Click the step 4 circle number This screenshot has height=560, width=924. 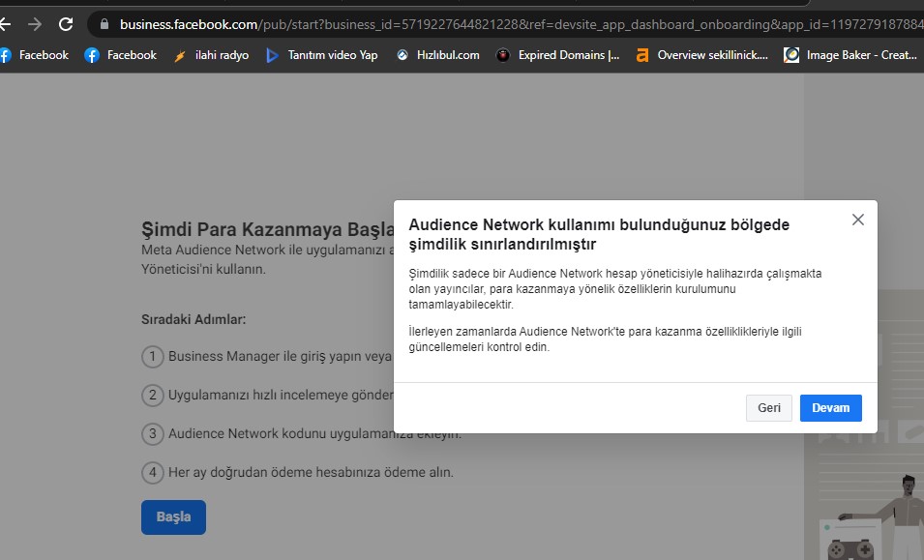153,472
